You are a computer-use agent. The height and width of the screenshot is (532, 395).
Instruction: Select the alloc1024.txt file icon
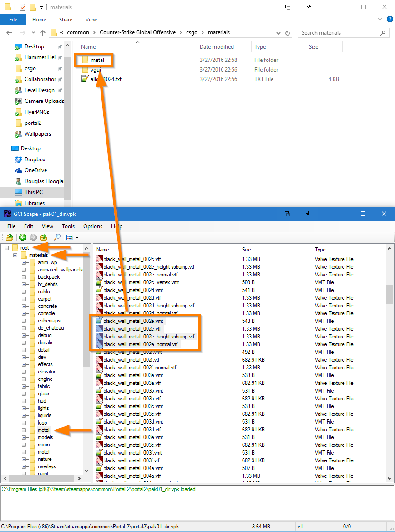coord(85,79)
